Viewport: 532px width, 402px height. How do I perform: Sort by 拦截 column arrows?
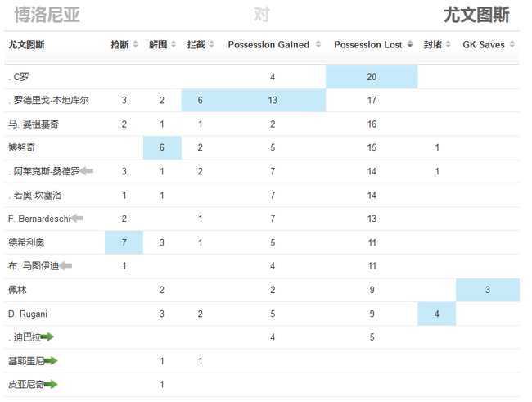[x=211, y=44]
